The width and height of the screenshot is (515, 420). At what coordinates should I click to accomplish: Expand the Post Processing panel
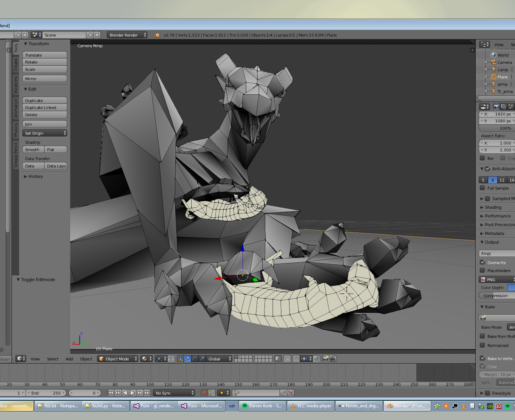pos(497,225)
